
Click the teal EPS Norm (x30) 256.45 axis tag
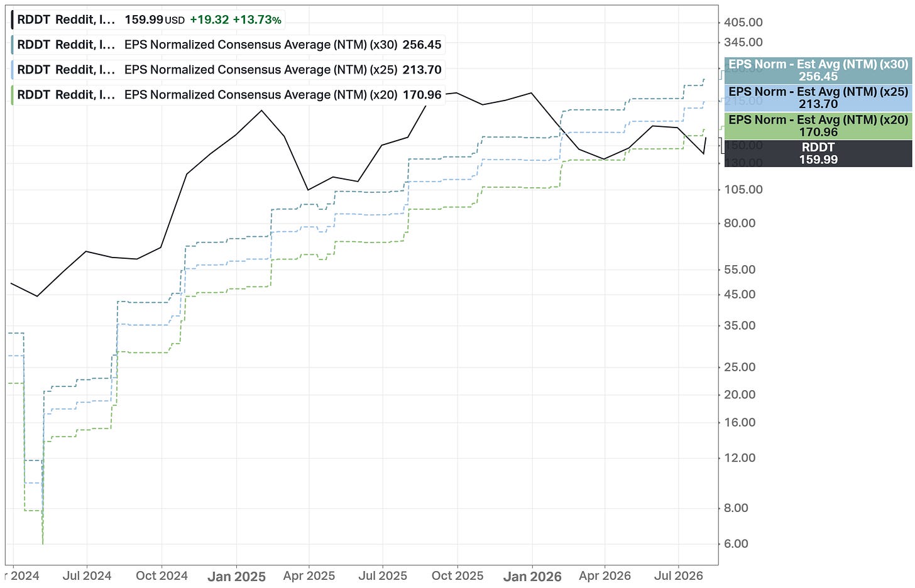(x=818, y=70)
